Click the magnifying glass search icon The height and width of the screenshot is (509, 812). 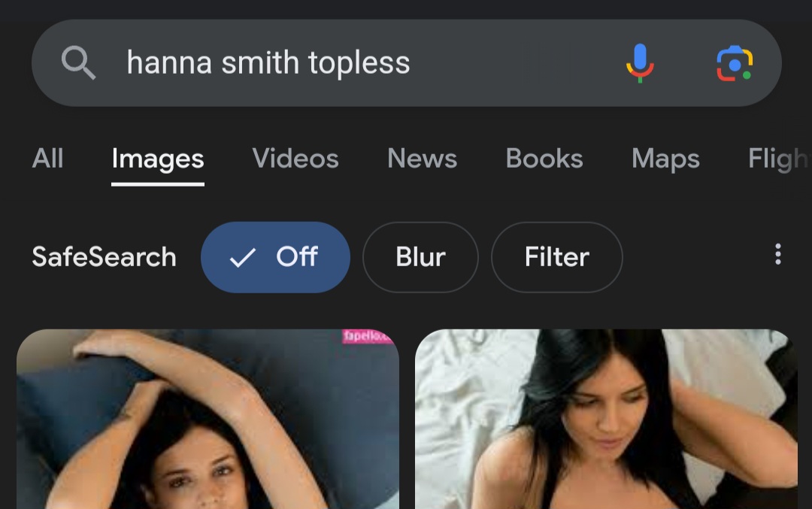point(78,62)
